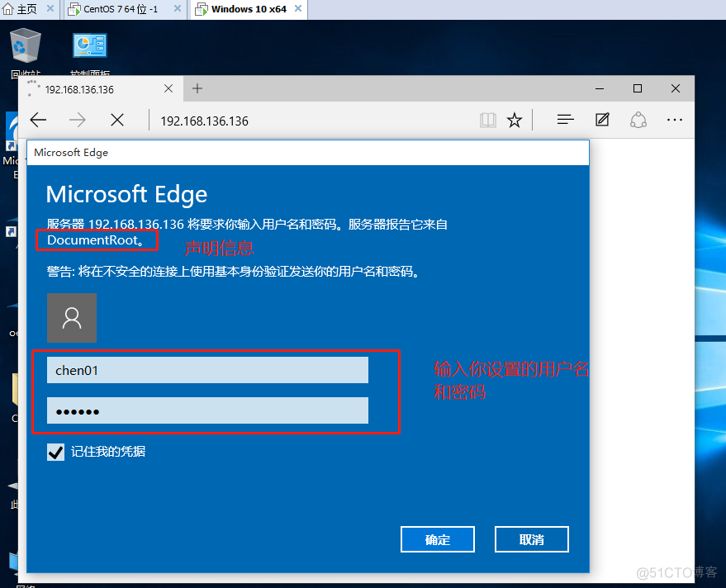The height and width of the screenshot is (588, 726).
Task: Close the 主页 VMware tab
Action: 50,8
